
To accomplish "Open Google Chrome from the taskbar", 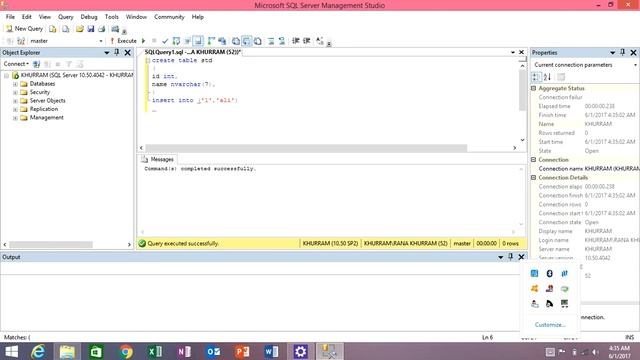I will tap(126, 351).
